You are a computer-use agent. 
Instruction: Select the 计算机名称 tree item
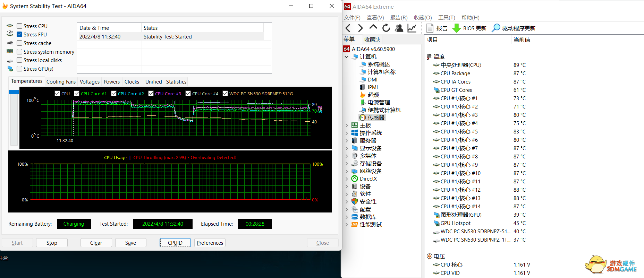pos(382,72)
